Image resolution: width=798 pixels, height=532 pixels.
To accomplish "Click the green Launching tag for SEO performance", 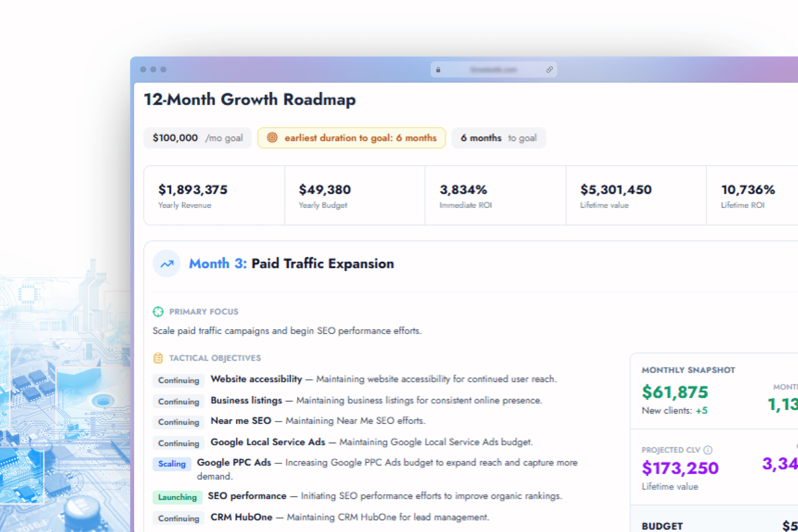I will click(x=177, y=497).
